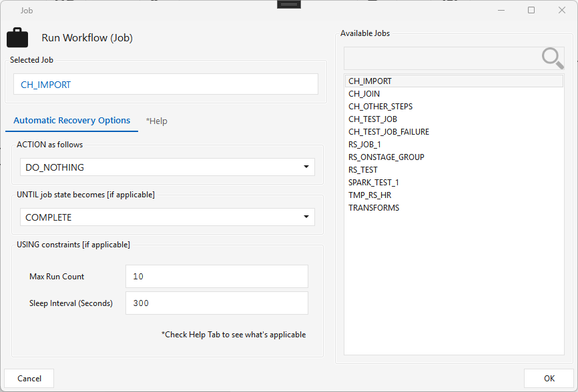The height and width of the screenshot is (392, 578).
Task: Click the Max Run Count field
Action: 217,277
